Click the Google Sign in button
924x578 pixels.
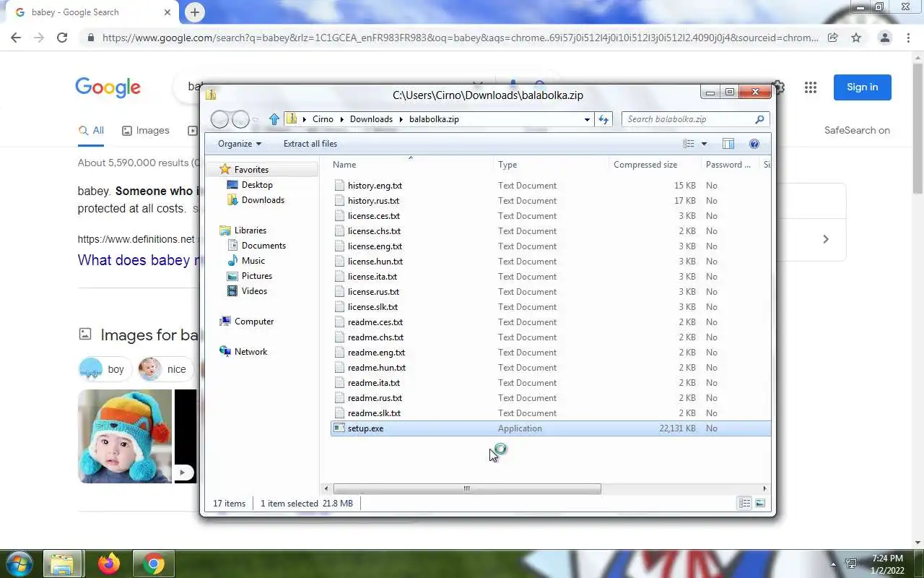point(863,87)
